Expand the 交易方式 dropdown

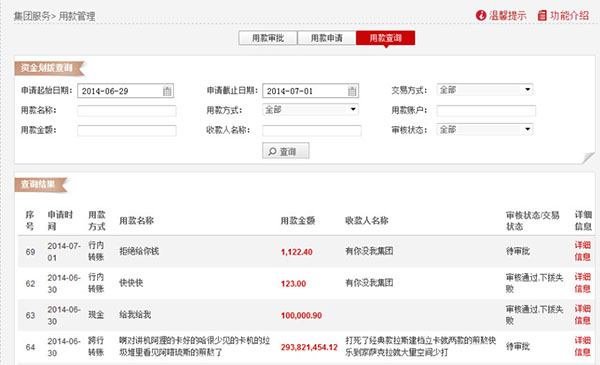click(x=485, y=90)
